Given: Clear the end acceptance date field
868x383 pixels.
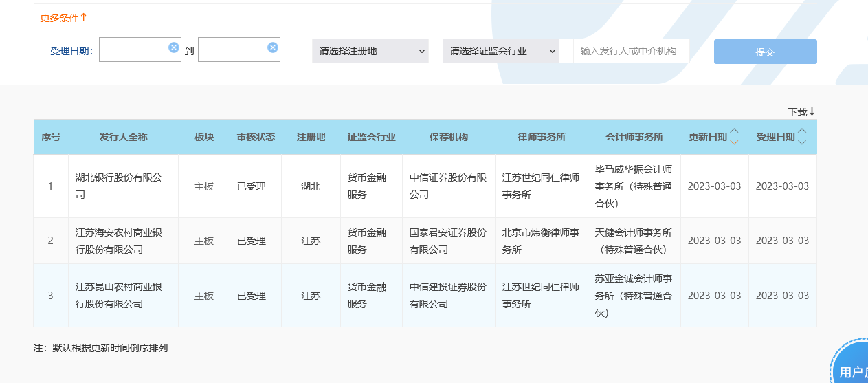Looking at the screenshot, I should [273, 47].
